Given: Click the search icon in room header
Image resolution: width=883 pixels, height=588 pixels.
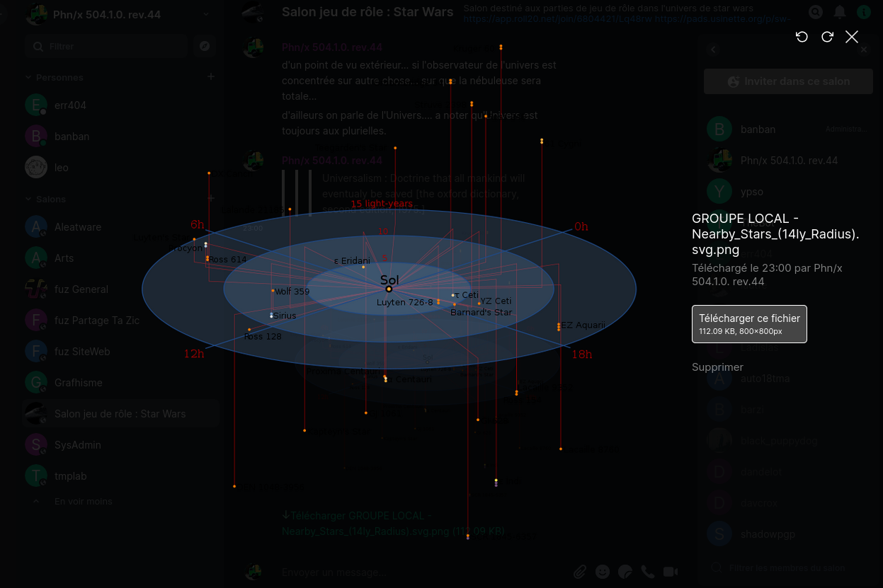Looking at the screenshot, I should 816,12.
